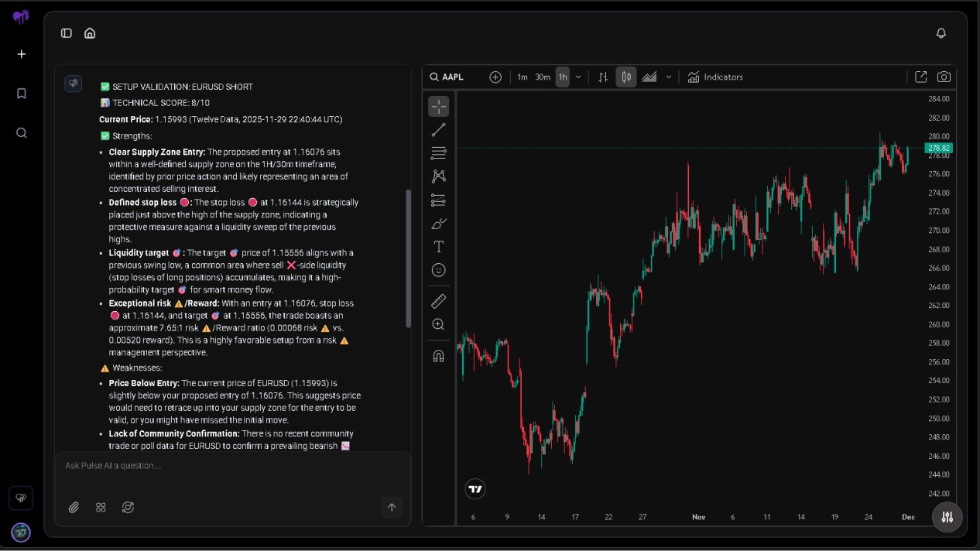Expand the chart style selector dropdown
The width and height of the screenshot is (980, 551).
669,77
